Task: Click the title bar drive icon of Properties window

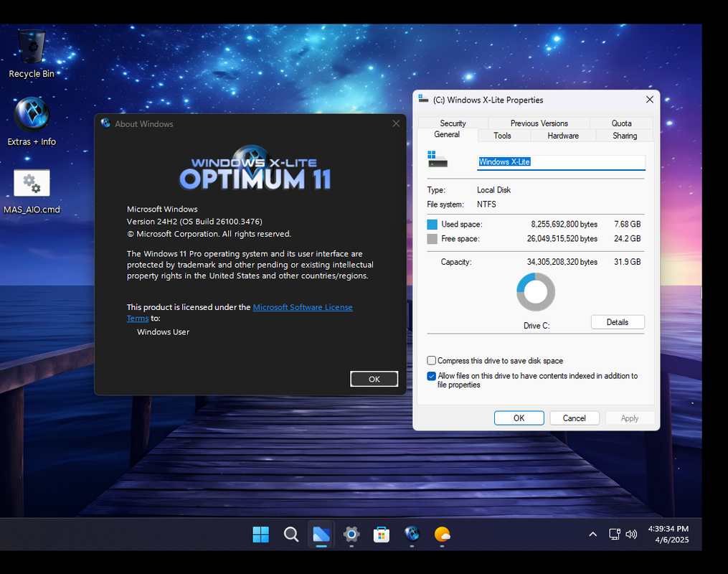Action: [423, 99]
